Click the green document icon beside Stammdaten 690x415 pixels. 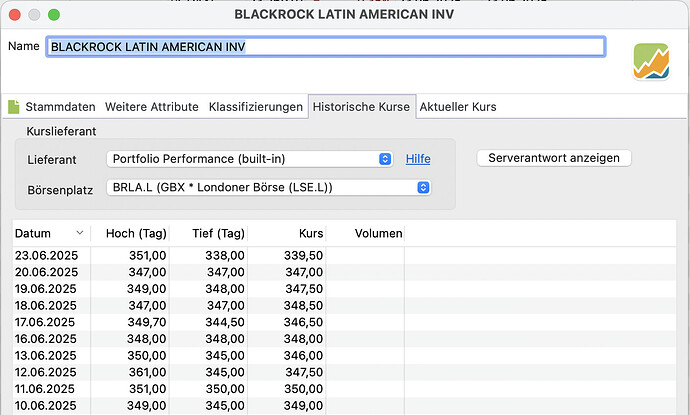(14, 107)
